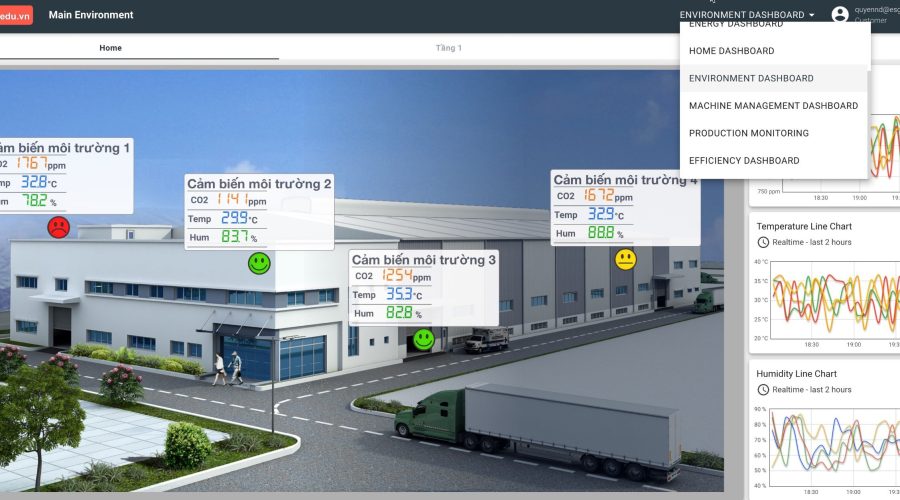
Task: Click the green smiley below sensor 3
Action: point(424,339)
